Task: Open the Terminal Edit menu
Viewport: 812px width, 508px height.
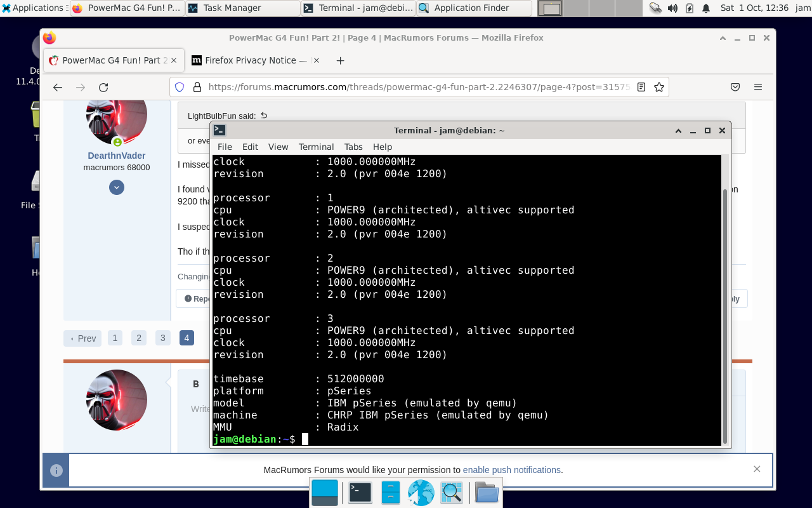Action: tap(251, 147)
